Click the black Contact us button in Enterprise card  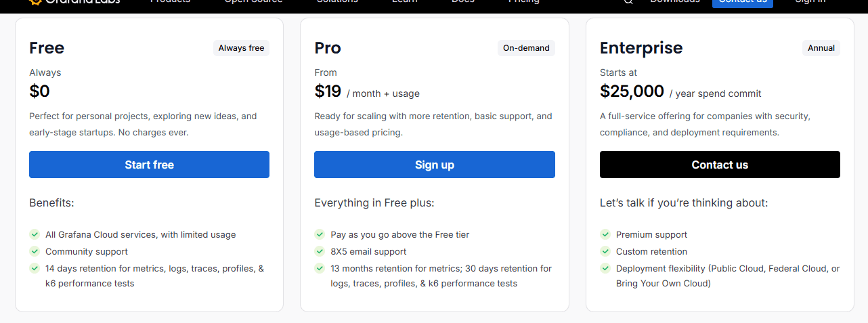tap(720, 165)
